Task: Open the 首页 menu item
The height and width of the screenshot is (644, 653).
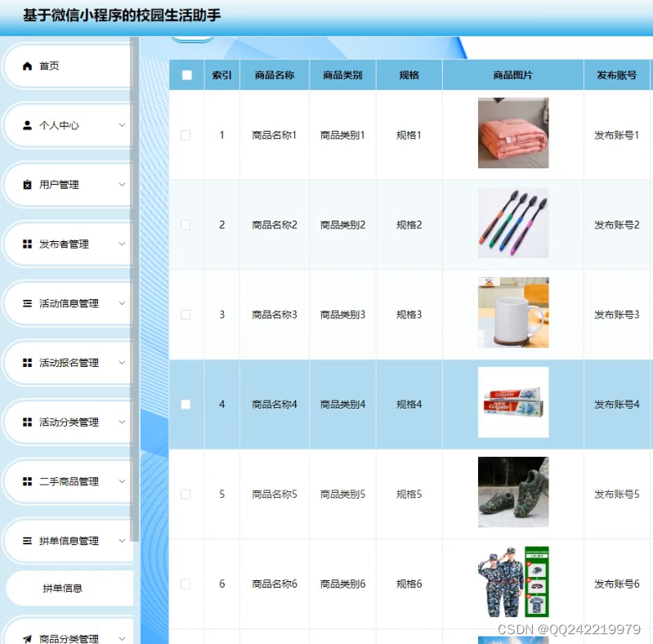Action: click(x=69, y=66)
